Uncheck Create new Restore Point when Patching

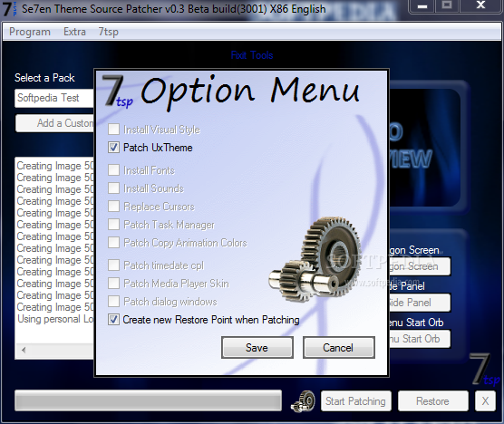(113, 320)
